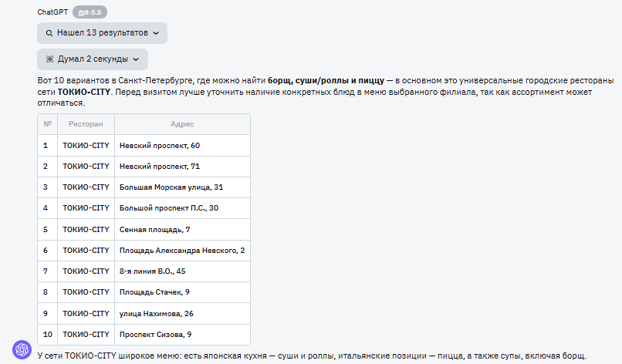Click bold ТОКИО-CITY in the intro paragraph
The width and height of the screenshot is (622, 364).
point(83,92)
